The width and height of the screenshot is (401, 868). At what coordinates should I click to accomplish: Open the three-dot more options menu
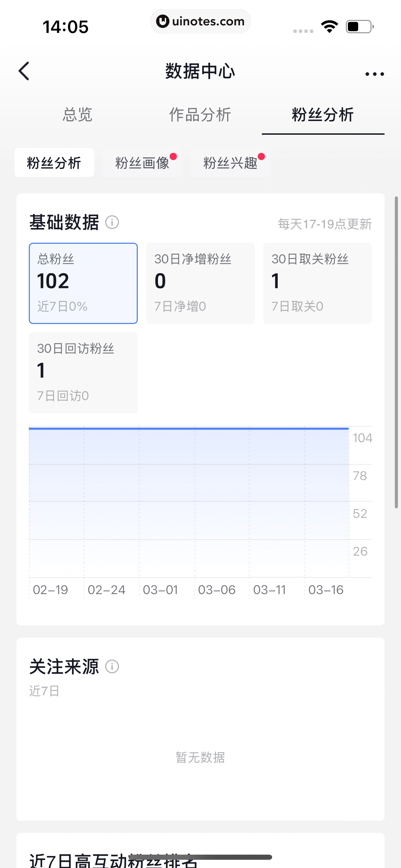(x=375, y=74)
